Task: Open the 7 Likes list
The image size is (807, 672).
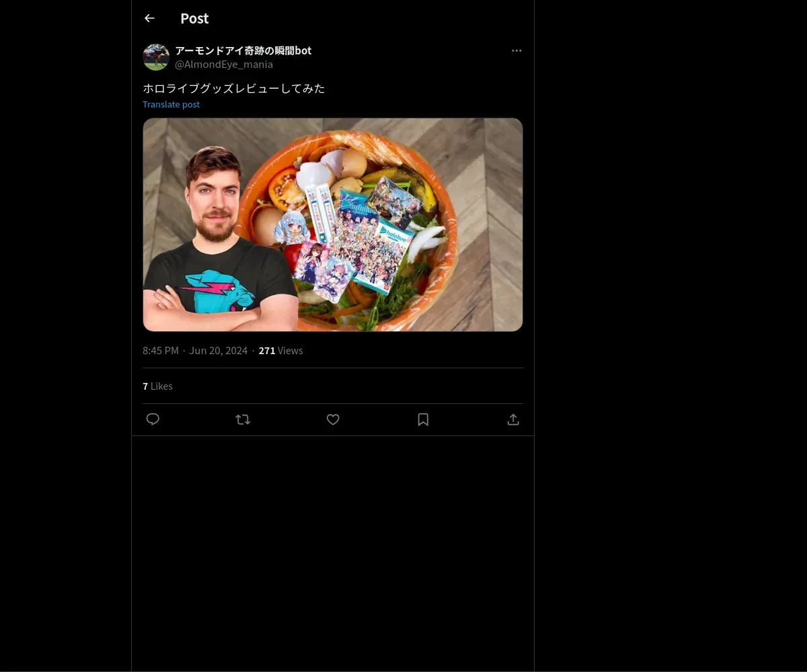Action: [157, 386]
